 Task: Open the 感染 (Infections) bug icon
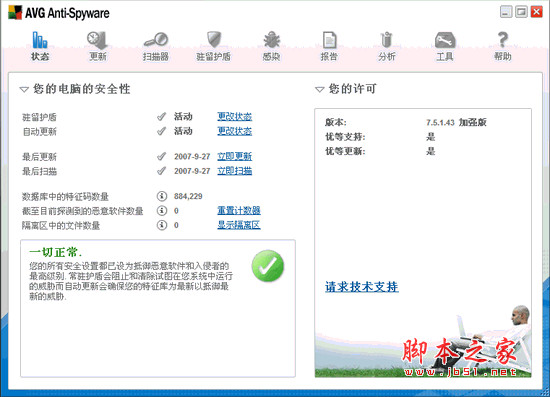271,40
